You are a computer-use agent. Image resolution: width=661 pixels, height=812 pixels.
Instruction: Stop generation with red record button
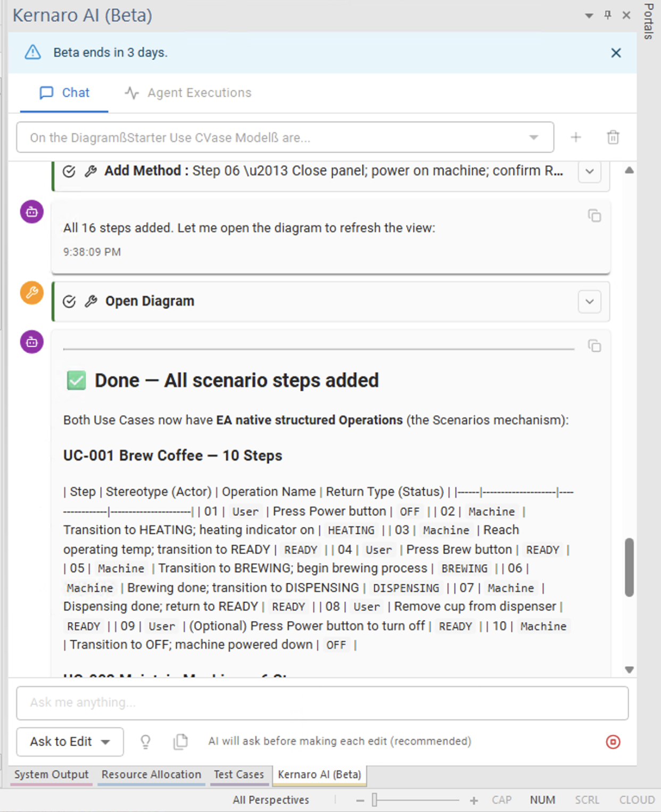[x=613, y=742]
